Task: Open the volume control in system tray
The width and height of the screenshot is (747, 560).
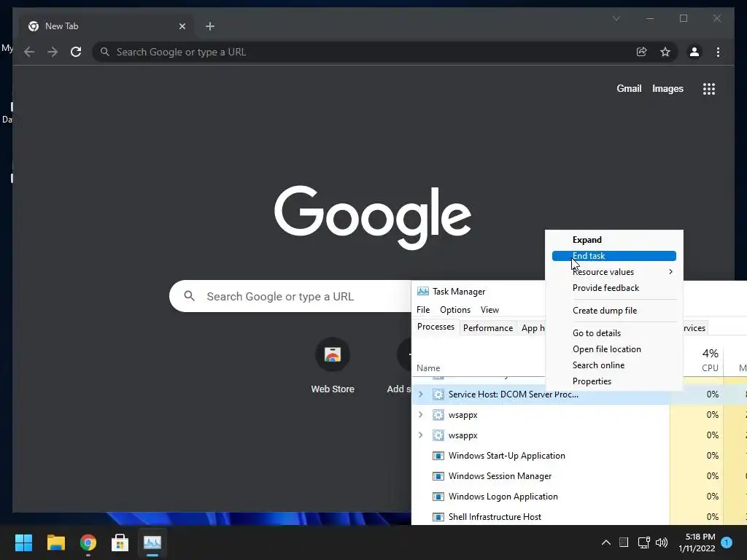Action: 662,542
